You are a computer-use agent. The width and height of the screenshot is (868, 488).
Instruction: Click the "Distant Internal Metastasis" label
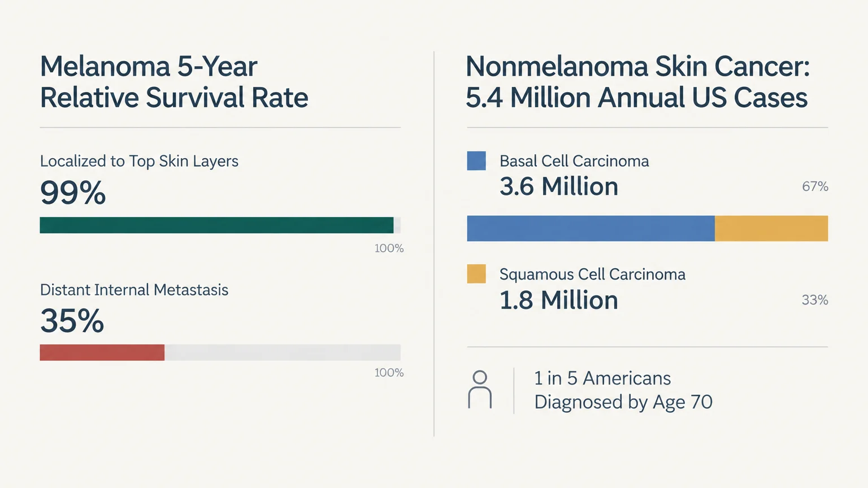(134, 290)
